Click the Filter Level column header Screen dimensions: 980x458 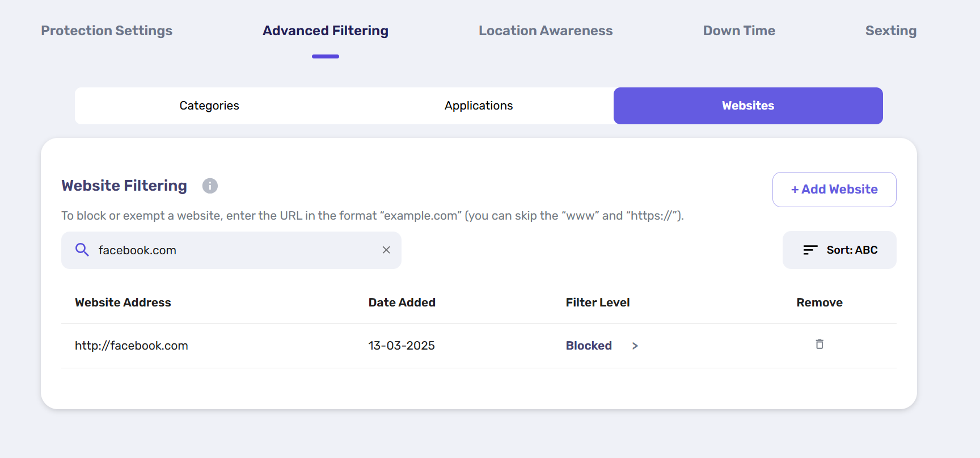tap(598, 302)
